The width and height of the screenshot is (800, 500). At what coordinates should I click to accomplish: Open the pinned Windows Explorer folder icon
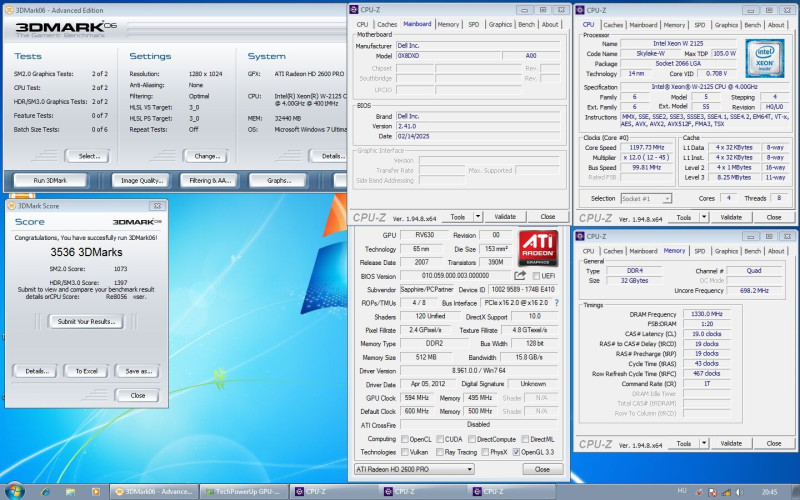click(68, 491)
